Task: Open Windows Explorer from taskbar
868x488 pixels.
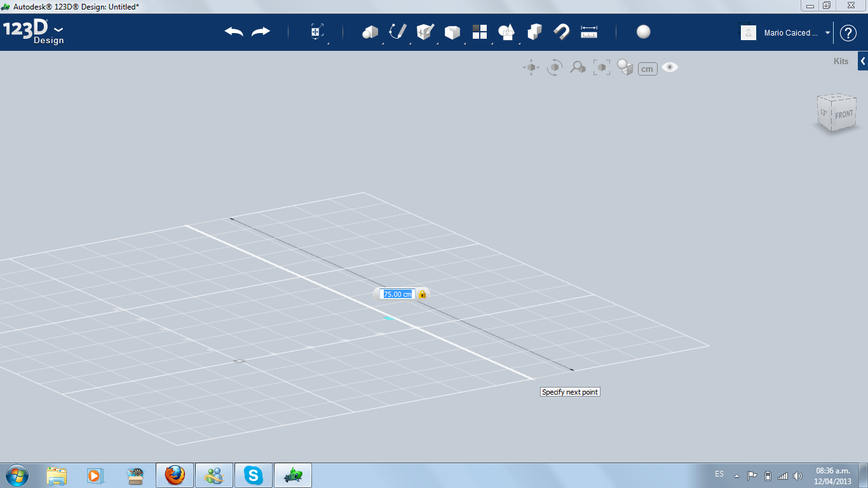Action: coord(57,475)
